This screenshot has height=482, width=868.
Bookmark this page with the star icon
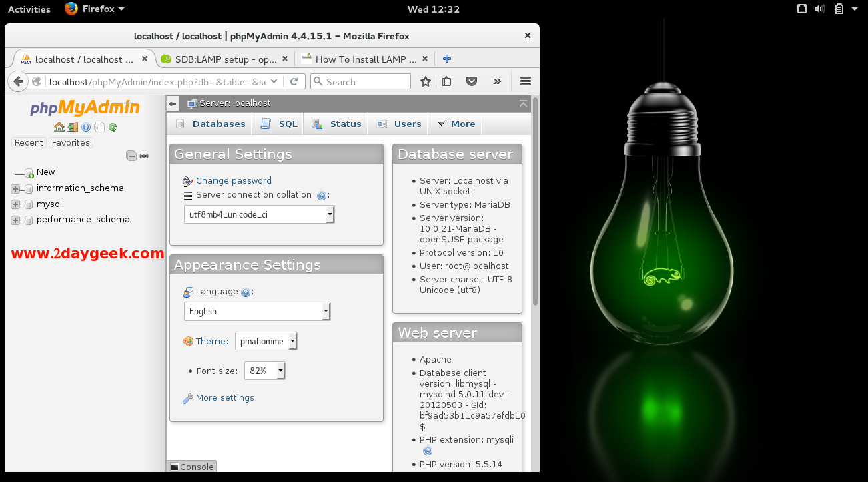click(426, 81)
